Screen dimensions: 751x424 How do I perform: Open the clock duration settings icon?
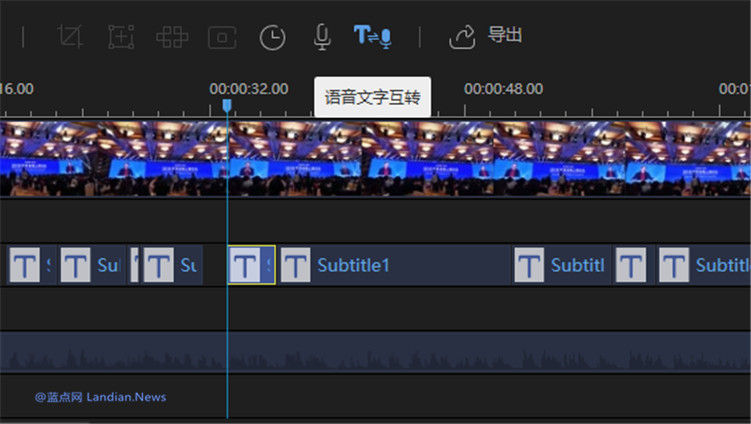(x=272, y=37)
